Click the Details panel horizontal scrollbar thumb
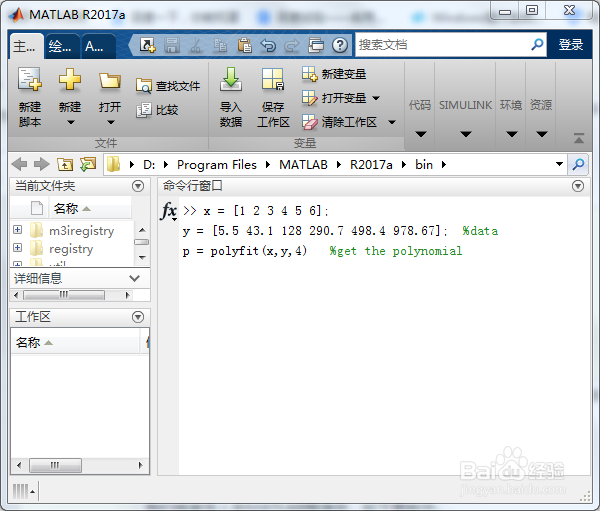 (64, 295)
